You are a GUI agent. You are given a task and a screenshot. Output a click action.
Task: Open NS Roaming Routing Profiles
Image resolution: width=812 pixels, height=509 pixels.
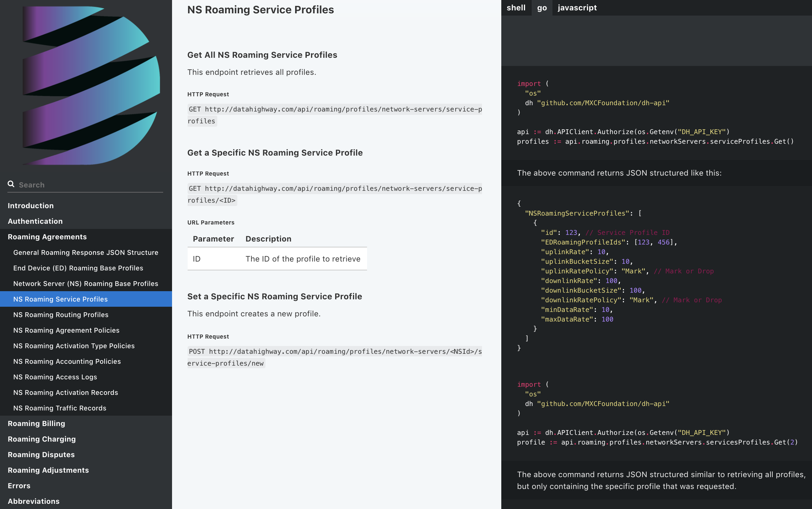tap(61, 315)
